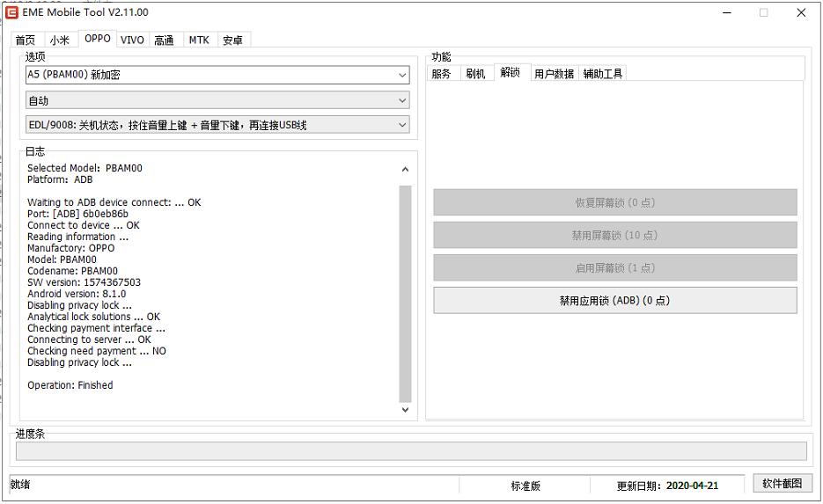Click the 进度条 progress bar
Screen dimensions: 823x504
coord(411,451)
